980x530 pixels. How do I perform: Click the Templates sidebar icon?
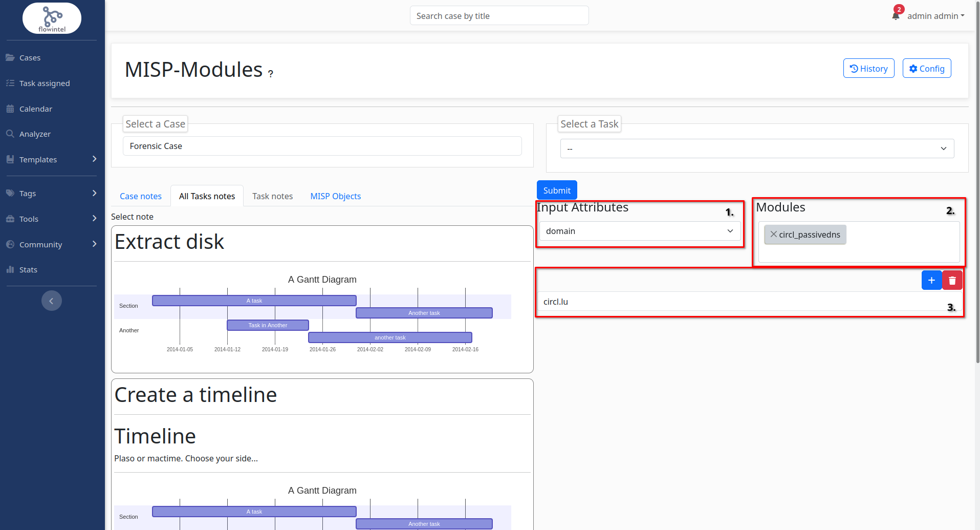pos(10,159)
